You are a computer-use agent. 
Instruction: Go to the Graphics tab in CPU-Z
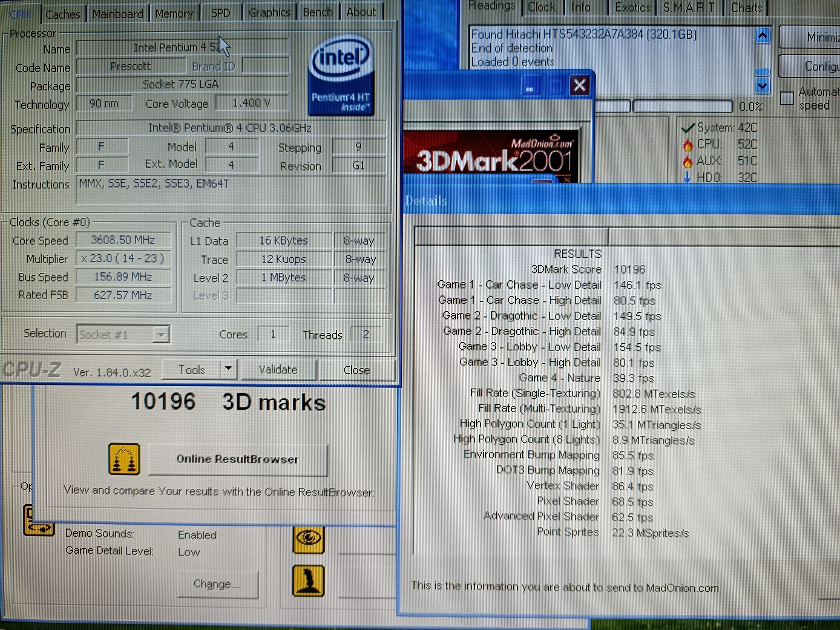pos(269,13)
